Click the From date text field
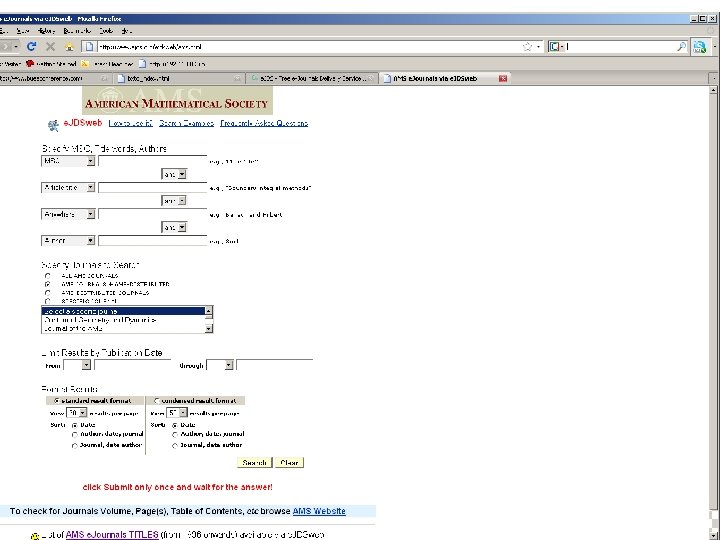 pyautogui.click(x=133, y=365)
